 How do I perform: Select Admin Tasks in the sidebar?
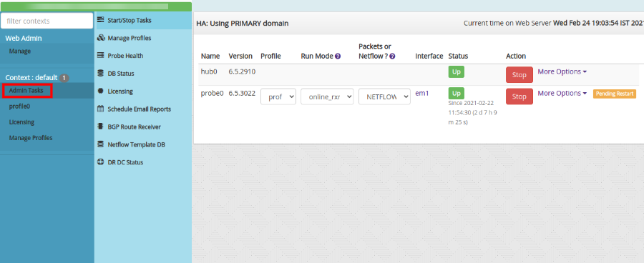26,90
